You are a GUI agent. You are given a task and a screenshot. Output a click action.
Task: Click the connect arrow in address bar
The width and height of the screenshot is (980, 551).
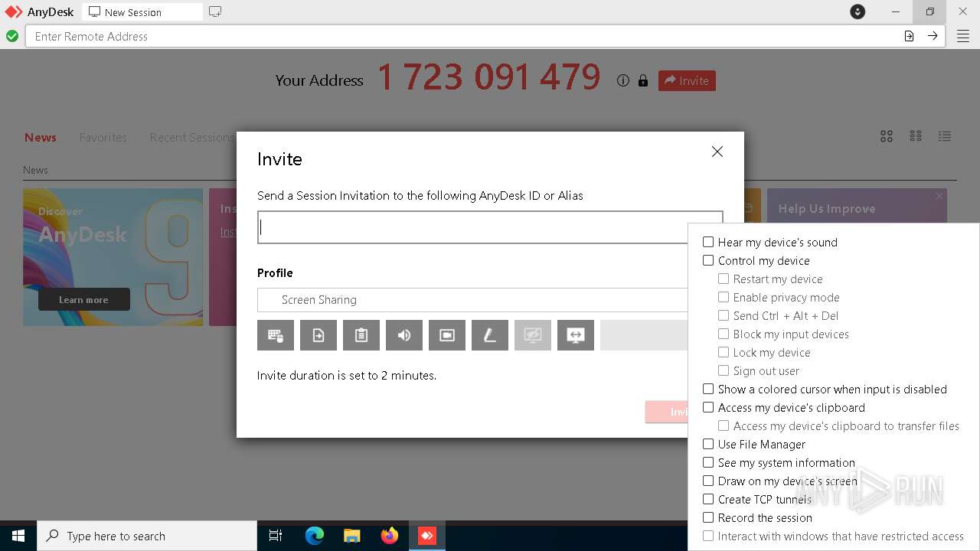pos(933,36)
